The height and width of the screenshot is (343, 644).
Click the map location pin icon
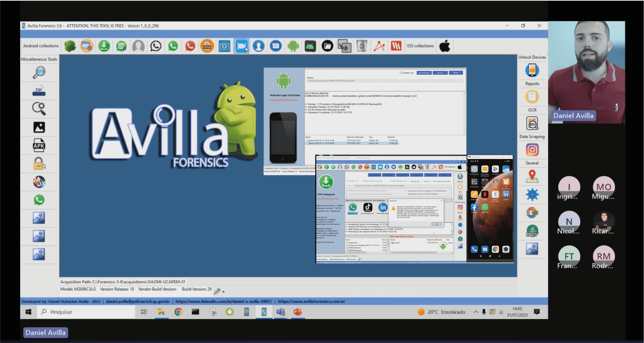coord(532,176)
